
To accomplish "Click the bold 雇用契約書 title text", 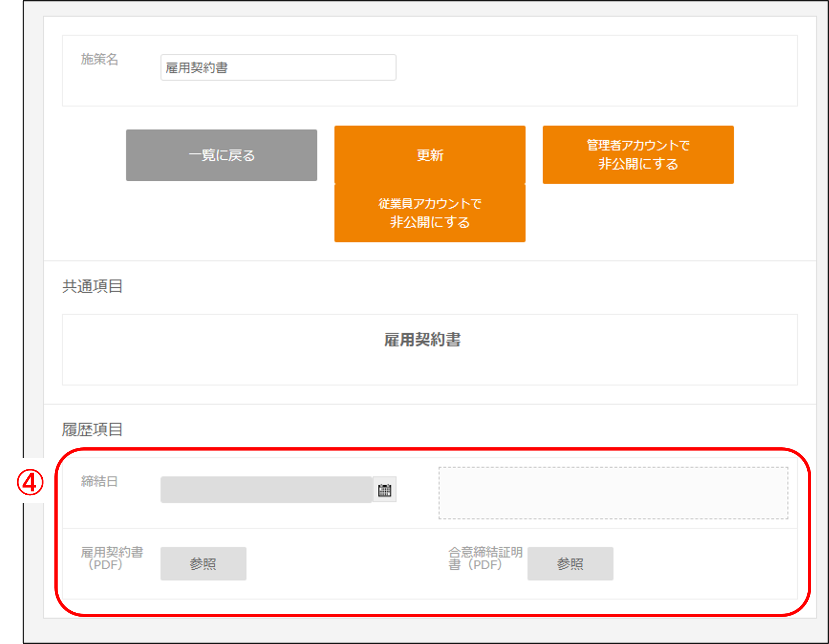I will [422, 340].
